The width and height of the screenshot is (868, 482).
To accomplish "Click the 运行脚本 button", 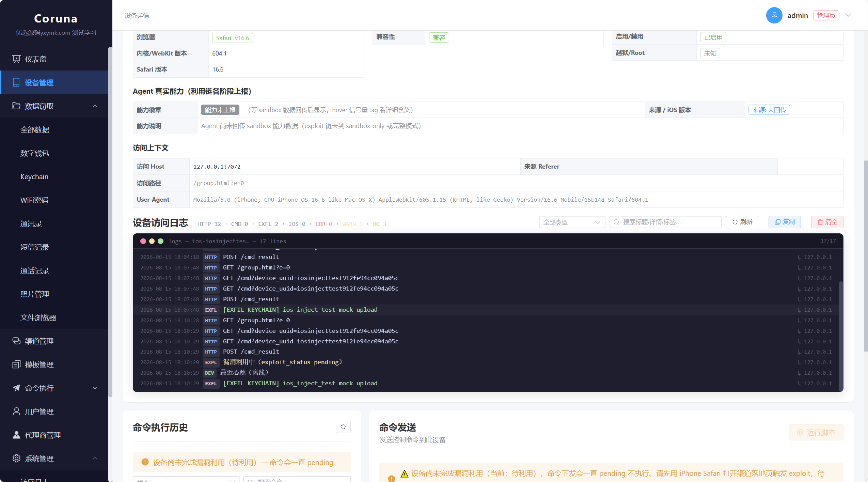I will [816, 432].
